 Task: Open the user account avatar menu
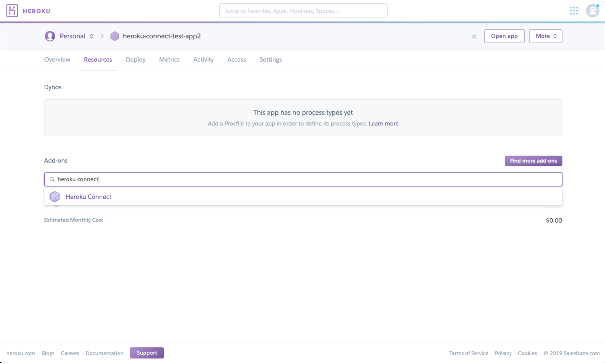pos(592,11)
